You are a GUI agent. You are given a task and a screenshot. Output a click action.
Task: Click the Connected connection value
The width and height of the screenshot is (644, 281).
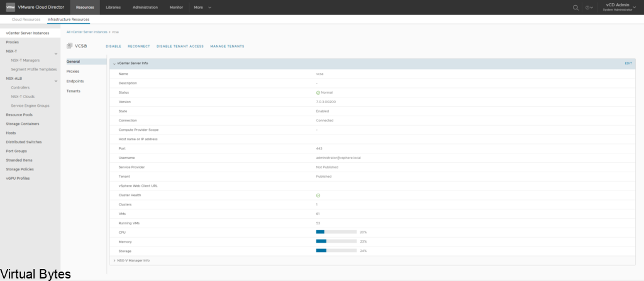(x=325, y=120)
